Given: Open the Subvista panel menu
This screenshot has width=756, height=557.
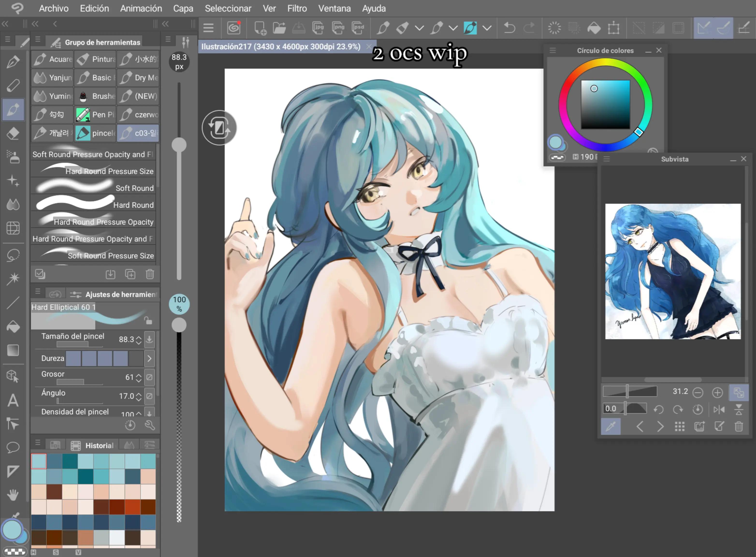Looking at the screenshot, I should [x=607, y=158].
